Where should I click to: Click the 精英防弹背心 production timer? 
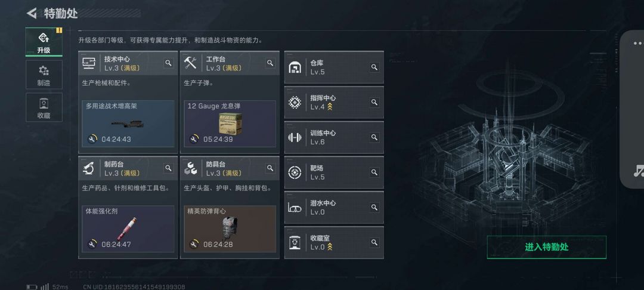click(x=218, y=245)
